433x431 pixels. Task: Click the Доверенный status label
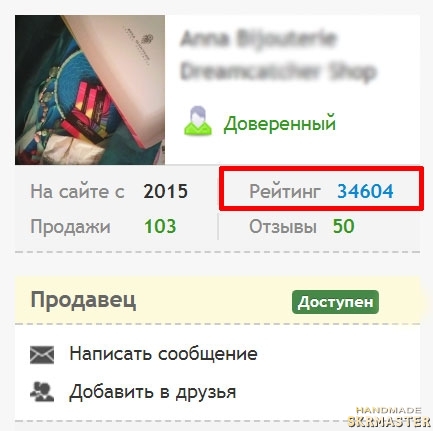(279, 124)
